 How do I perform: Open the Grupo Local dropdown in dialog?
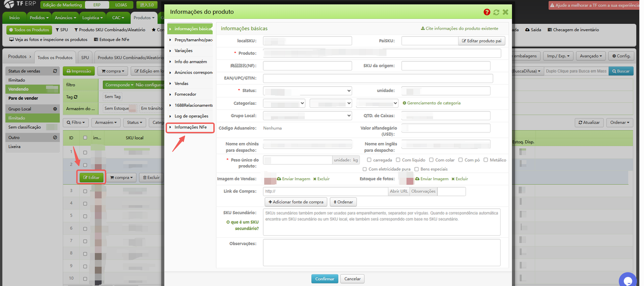307,116
